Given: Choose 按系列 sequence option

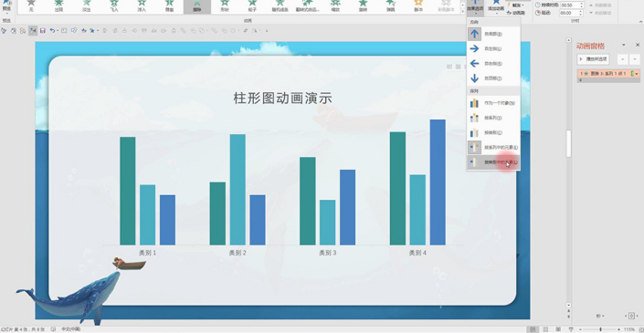Looking at the screenshot, I should coord(493,118).
